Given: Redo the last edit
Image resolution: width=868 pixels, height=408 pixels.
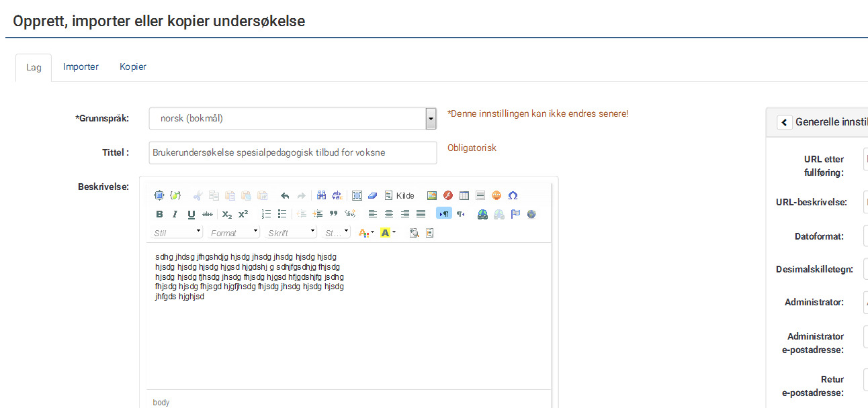Looking at the screenshot, I should coord(301,196).
